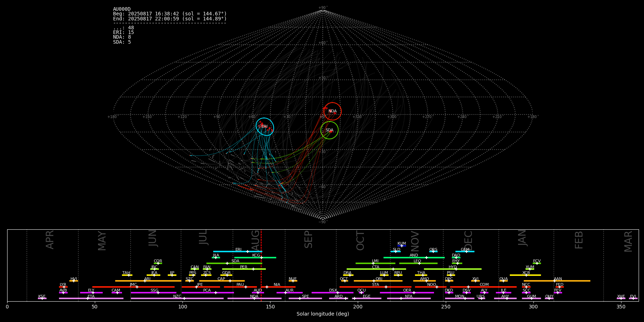The width and height of the screenshot is (644, 322).
Task: Click the NUE shower label
Action: click(293, 279)
